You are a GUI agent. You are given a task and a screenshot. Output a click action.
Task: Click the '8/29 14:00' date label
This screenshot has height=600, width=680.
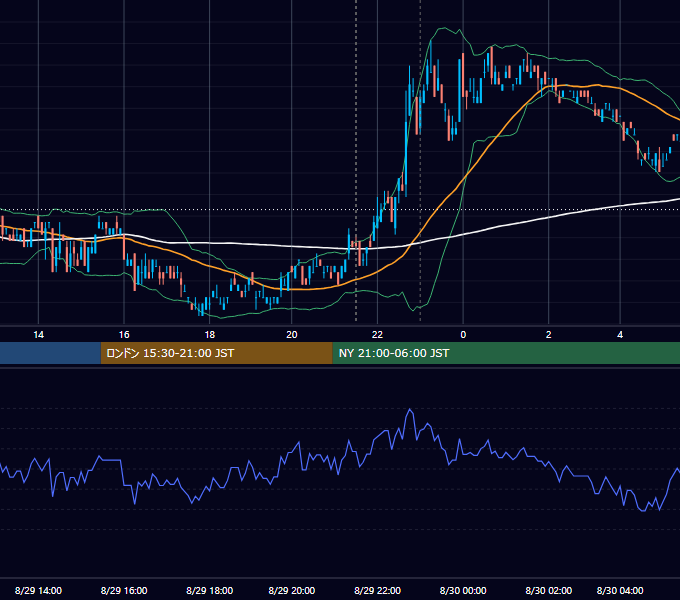click(38, 590)
